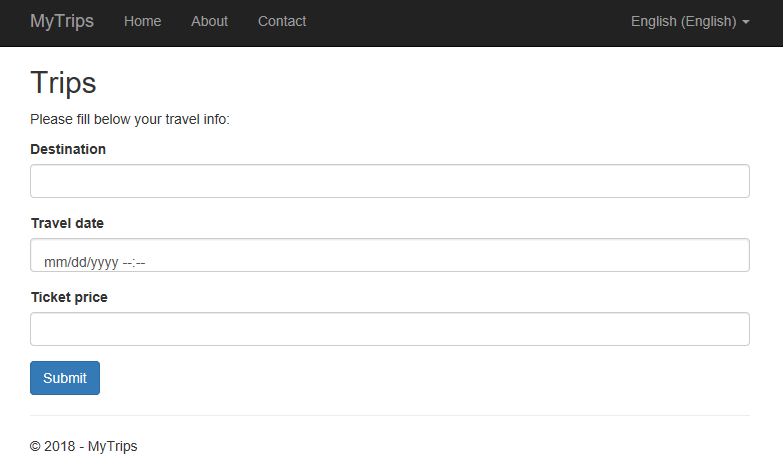Click the 2018 MyTrips footer text
Viewport: 783px width, 474px height.
coord(84,446)
